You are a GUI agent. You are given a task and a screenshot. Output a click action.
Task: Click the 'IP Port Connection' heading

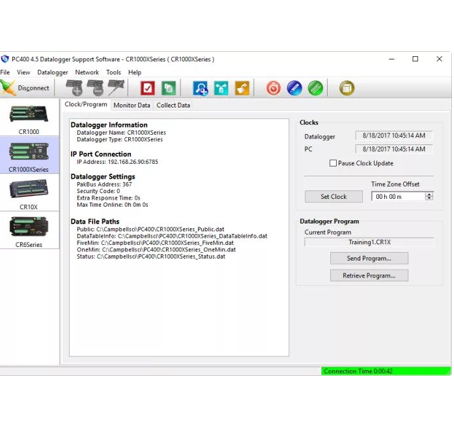pyautogui.click(x=101, y=154)
